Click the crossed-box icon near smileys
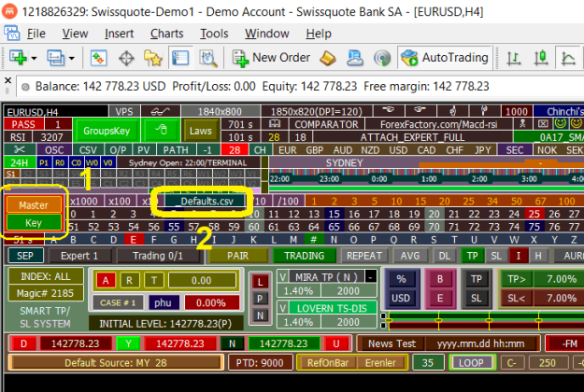Image resolution: width=584 pixels, height=392 pixels. point(543,123)
